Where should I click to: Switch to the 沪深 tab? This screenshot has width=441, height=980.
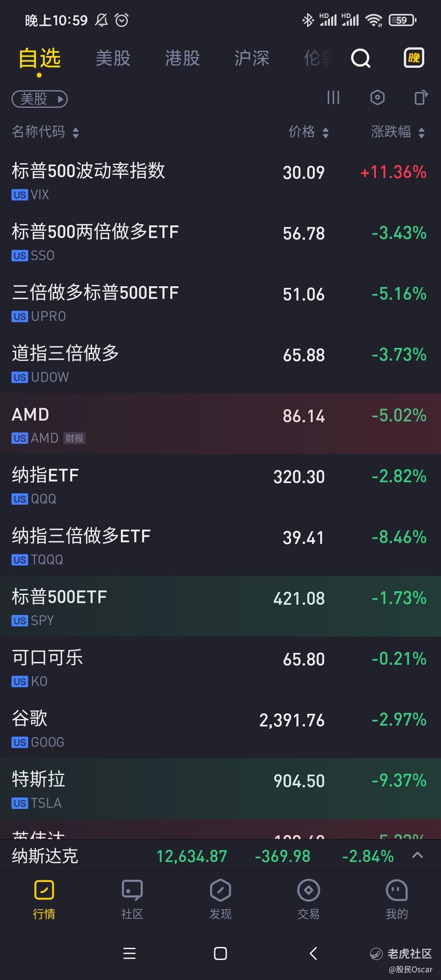coord(252,58)
